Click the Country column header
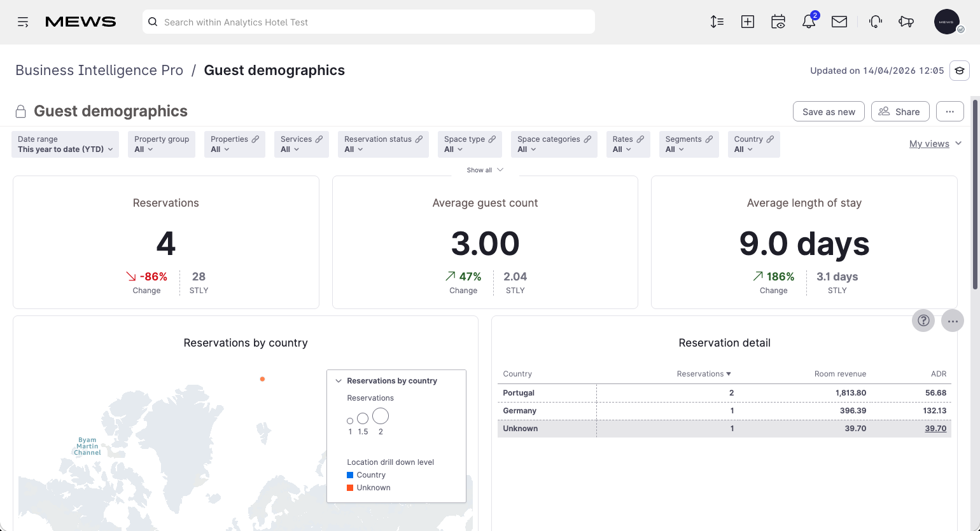Image resolution: width=980 pixels, height=531 pixels. (517, 374)
